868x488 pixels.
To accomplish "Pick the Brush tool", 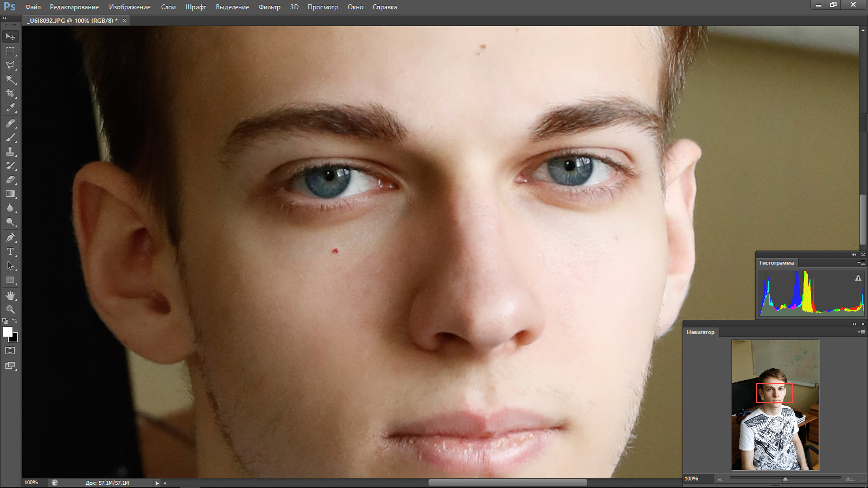I will click(10, 138).
